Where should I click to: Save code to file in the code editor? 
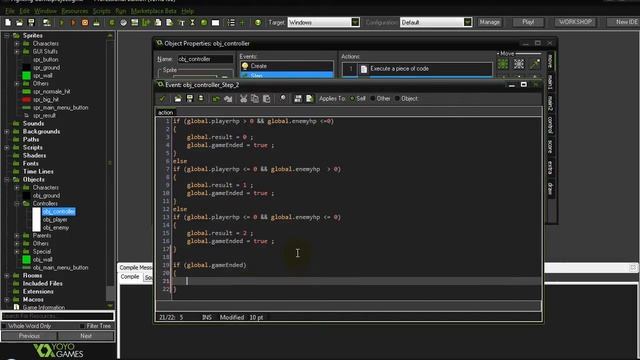pos(189,98)
